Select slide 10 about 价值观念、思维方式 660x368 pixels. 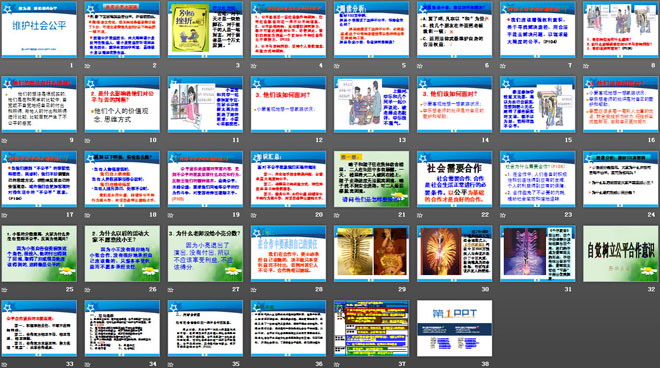point(122,104)
